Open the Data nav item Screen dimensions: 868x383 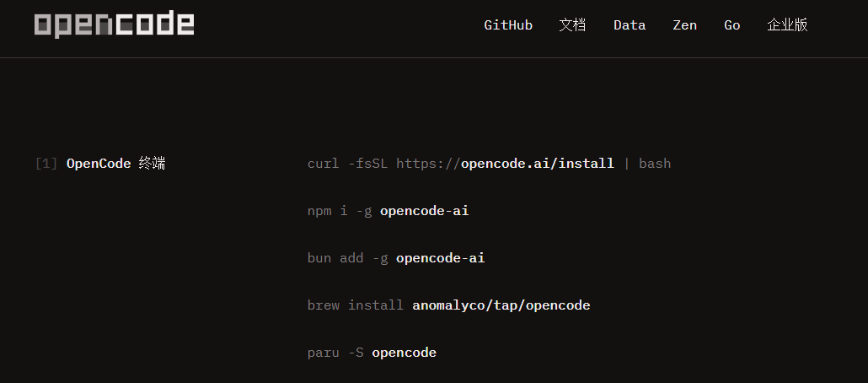click(x=630, y=25)
